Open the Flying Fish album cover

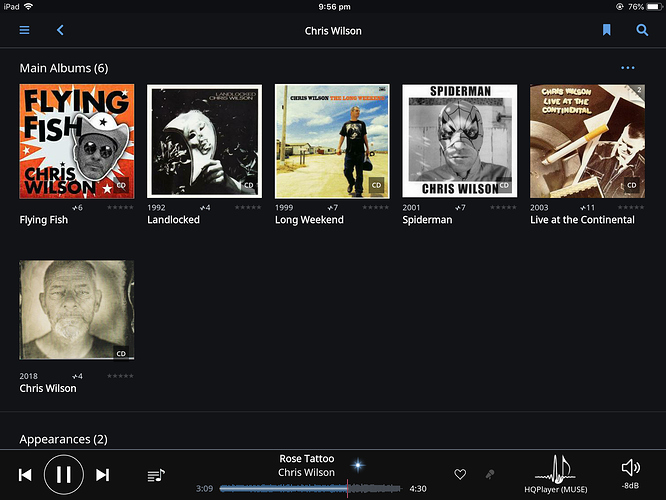pos(77,141)
